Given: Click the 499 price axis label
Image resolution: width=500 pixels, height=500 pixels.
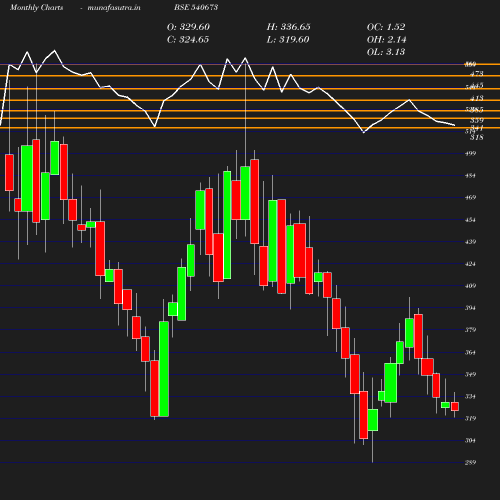Looking at the screenshot, I should coord(470,154).
